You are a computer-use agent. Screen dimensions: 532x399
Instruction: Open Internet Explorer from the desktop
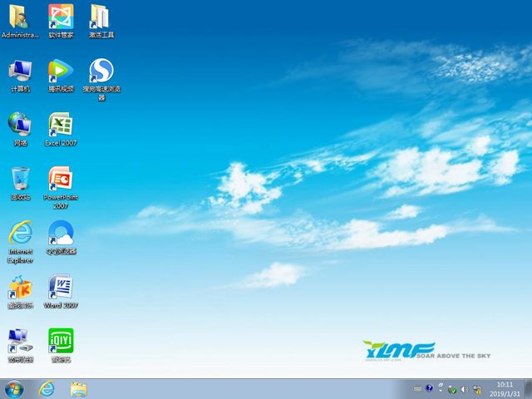click(20, 234)
